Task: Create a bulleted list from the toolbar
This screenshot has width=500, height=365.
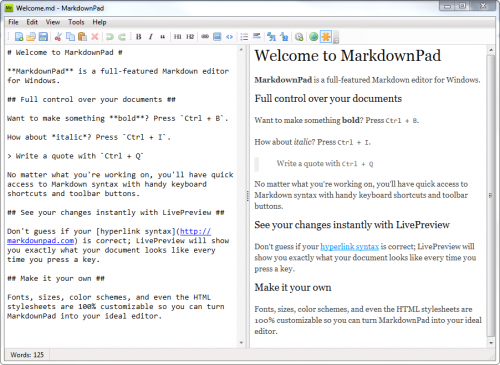Action: [244, 37]
